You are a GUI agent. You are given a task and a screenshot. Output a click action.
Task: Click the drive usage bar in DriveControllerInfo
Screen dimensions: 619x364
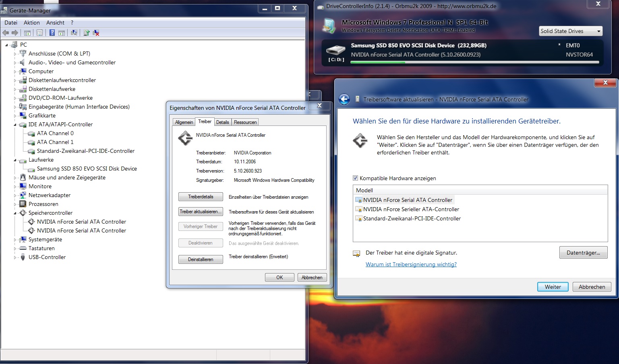click(475, 62)
